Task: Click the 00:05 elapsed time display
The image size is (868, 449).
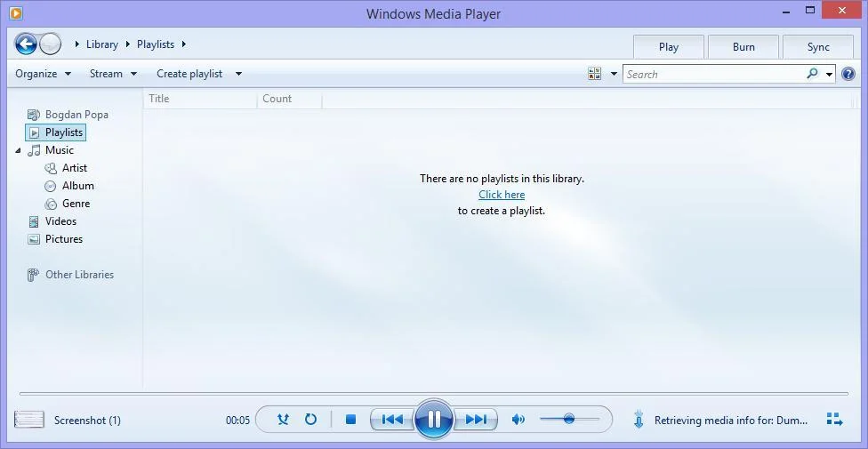Action: tap(238, 421)
